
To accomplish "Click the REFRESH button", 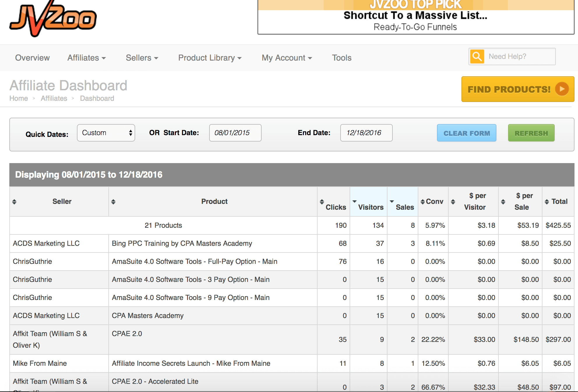I will pos(531,133).
